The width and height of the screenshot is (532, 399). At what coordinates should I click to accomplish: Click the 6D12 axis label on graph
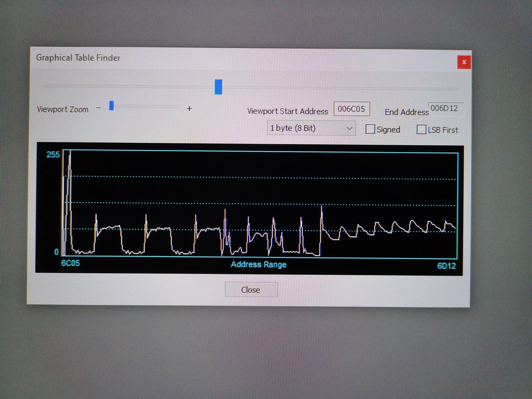pyautogui.click(x=446, y=266)
